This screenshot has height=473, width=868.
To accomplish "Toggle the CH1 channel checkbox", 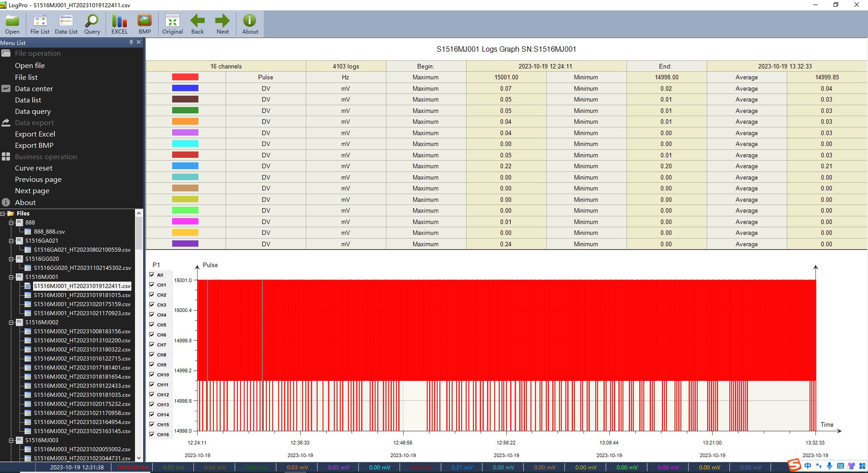I will click(152, 285).
